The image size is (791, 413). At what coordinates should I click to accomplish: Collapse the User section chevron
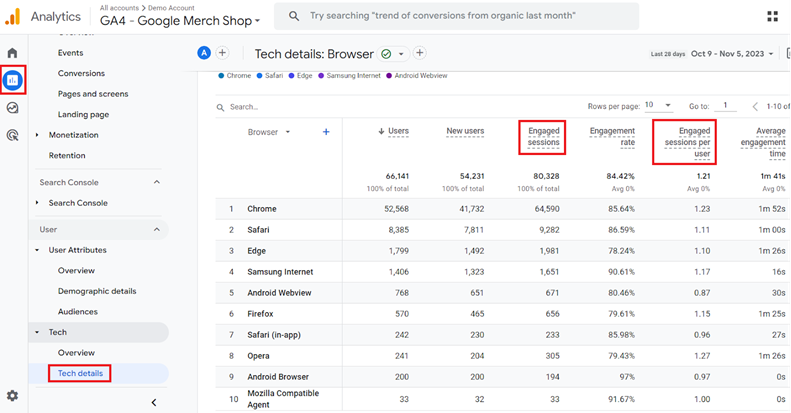[x=157, y=229]
